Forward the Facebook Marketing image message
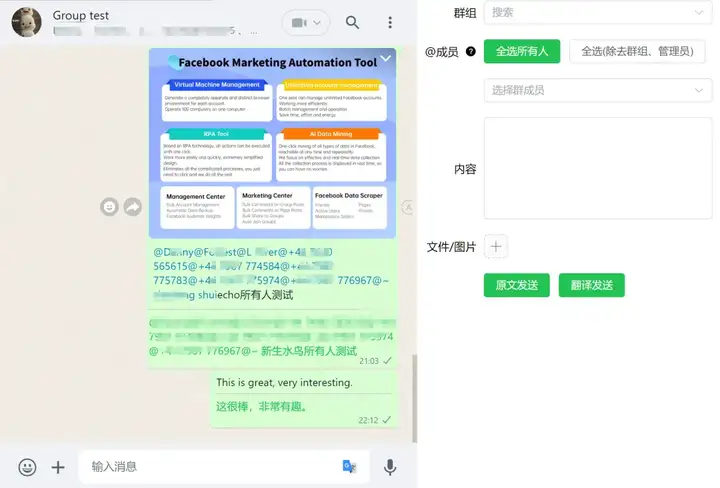The height and width of the screenshot is (488, 720). point(133,207)
